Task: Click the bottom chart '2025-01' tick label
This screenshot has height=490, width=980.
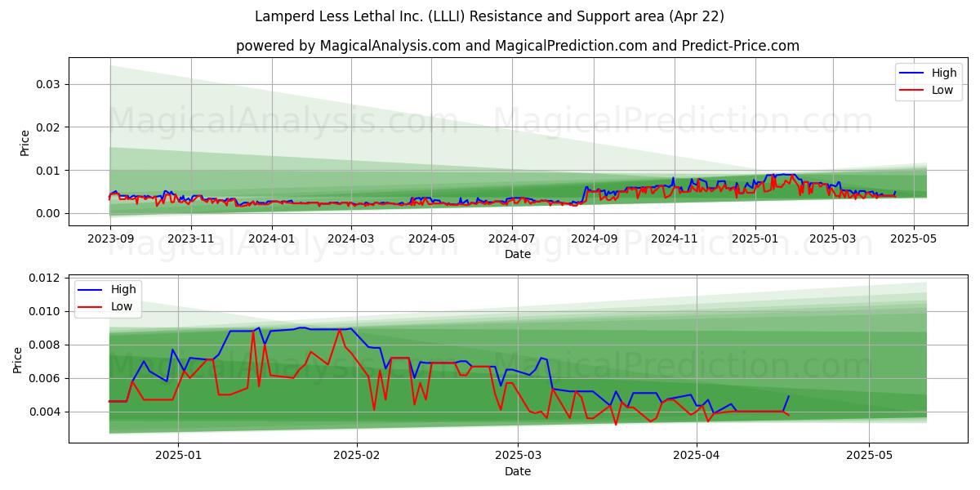Action: tap(178, 455)
